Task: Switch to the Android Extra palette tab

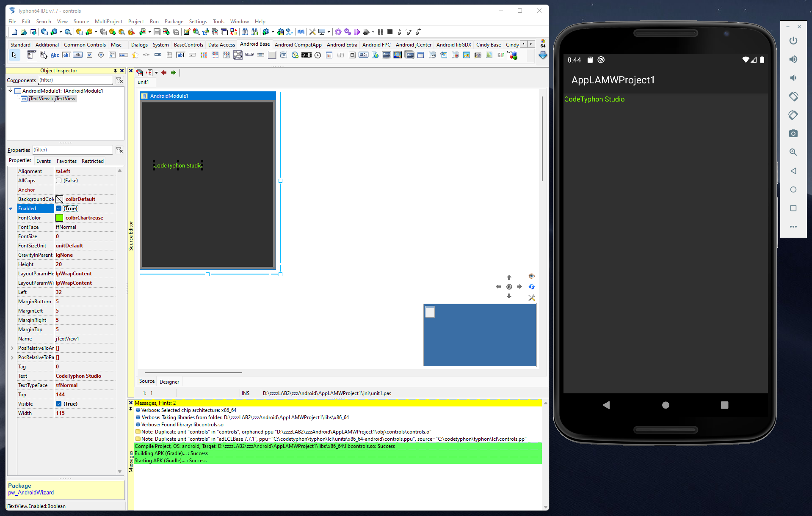Action: pos(342,44)
